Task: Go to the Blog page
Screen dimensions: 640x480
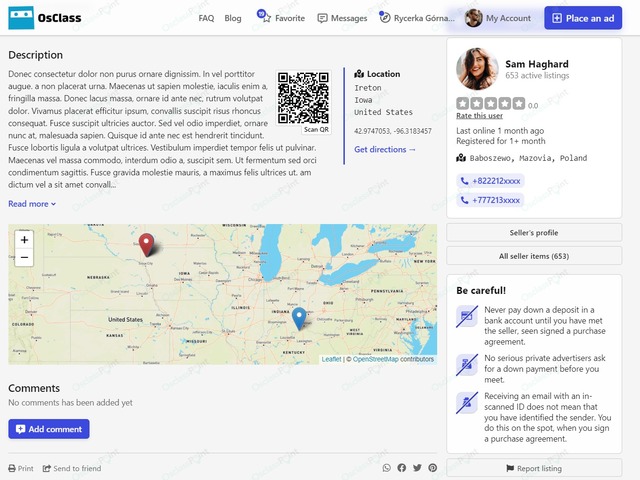Action: (233, 18)
